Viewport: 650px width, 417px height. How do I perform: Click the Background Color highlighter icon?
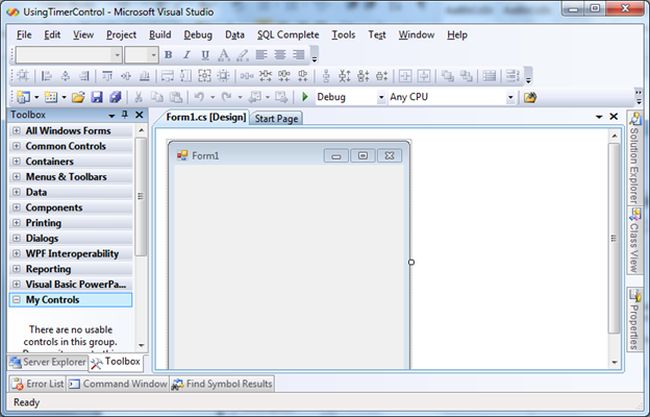[x=243, y=55]
